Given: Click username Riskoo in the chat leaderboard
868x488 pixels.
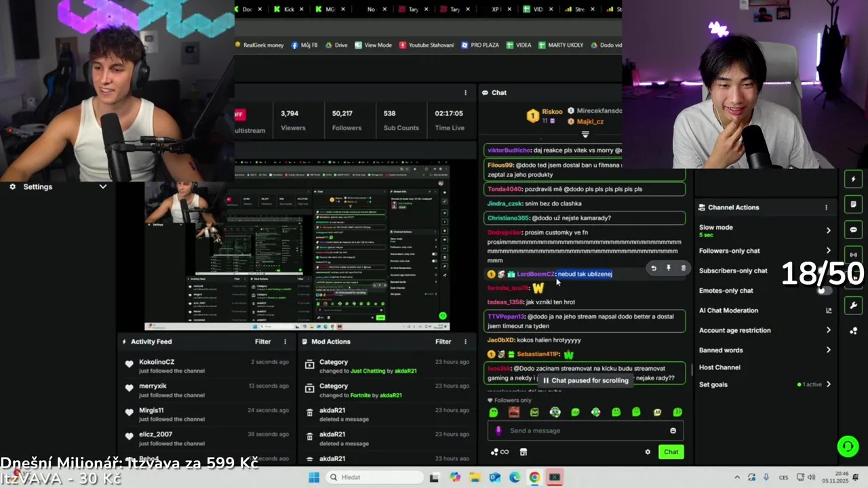Looking at the screenshot, I should 552,111.
